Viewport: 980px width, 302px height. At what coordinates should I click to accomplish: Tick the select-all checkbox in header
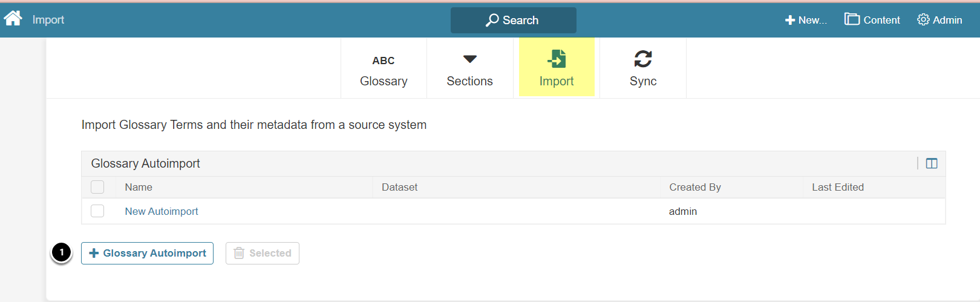pos(97,187)
